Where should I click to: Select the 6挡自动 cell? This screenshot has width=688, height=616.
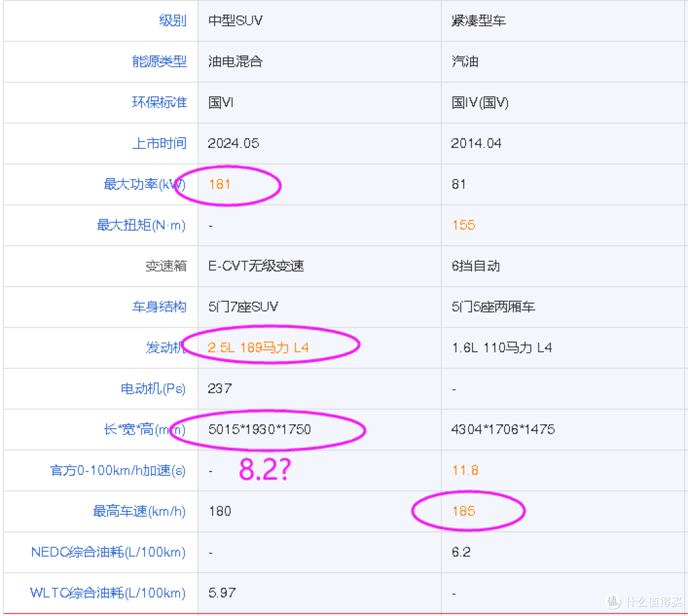476,266
